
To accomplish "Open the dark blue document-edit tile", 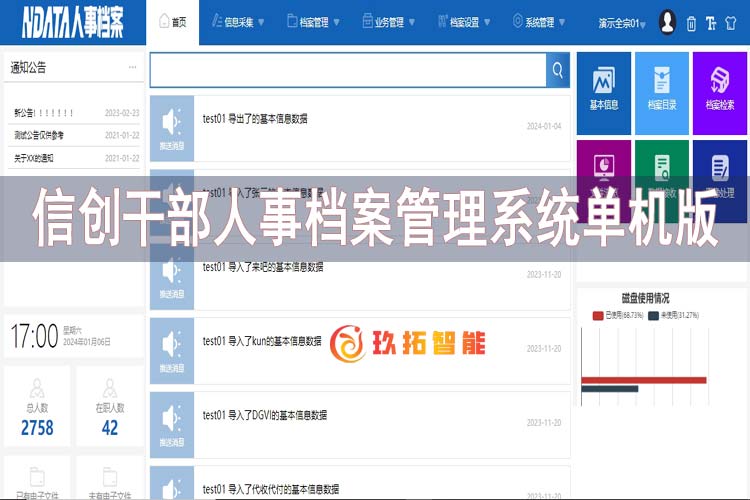I will click(x=720, y=181).
